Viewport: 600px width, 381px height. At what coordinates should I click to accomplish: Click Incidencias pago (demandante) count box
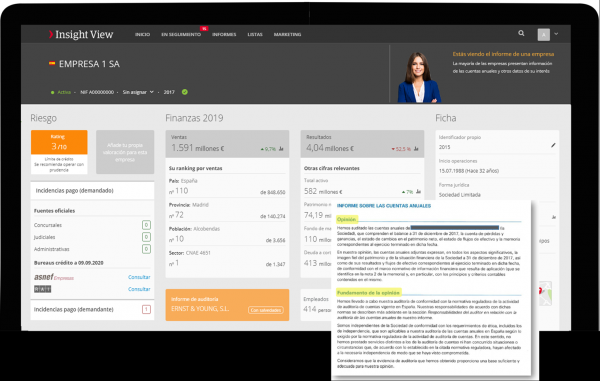146,309
